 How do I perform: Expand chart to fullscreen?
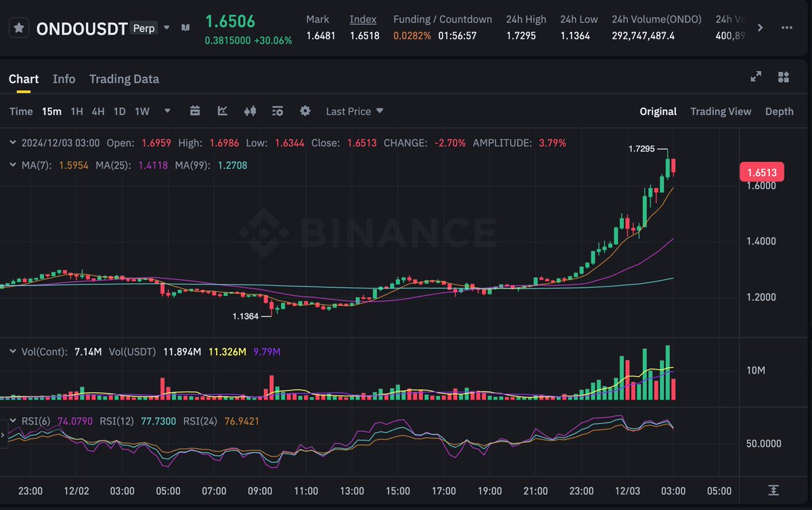(756, 77)
